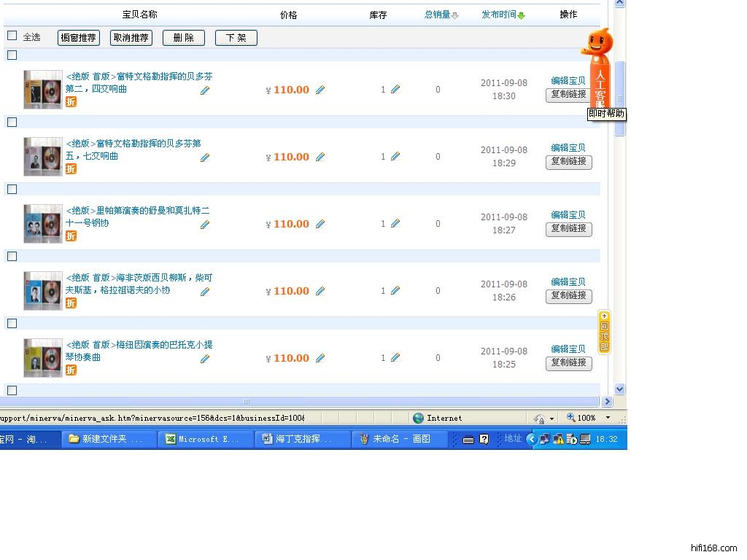Viewport: 747px width, 560px height.
Task: Click the on-screen keyboard icon in the taskbar
Action: pos(468,439)
